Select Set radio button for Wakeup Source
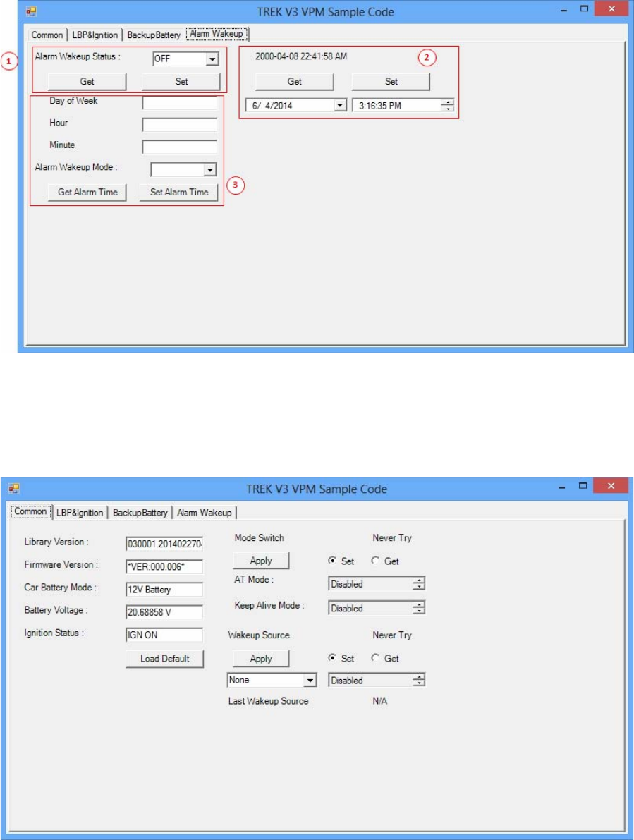 point(341,659)
